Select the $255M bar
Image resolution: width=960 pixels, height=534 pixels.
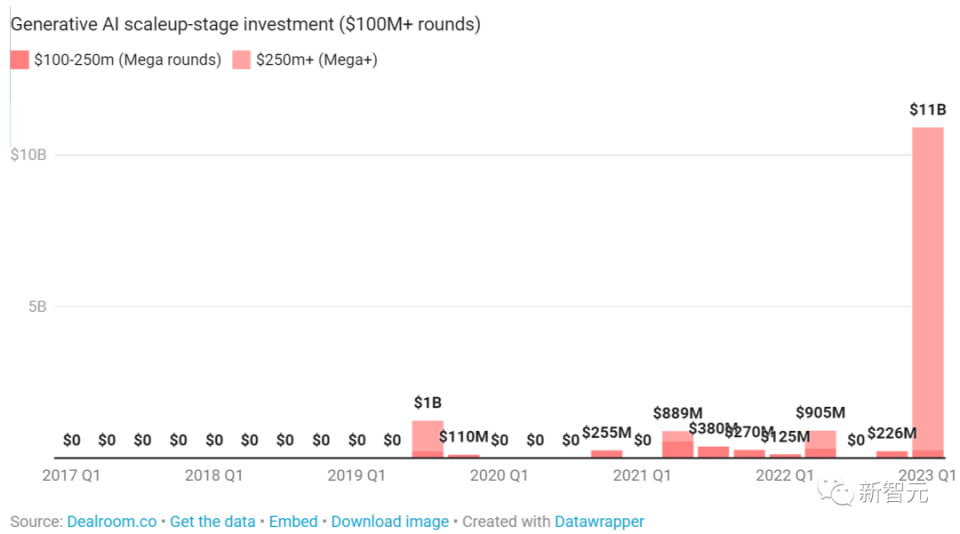coord(606,454)
